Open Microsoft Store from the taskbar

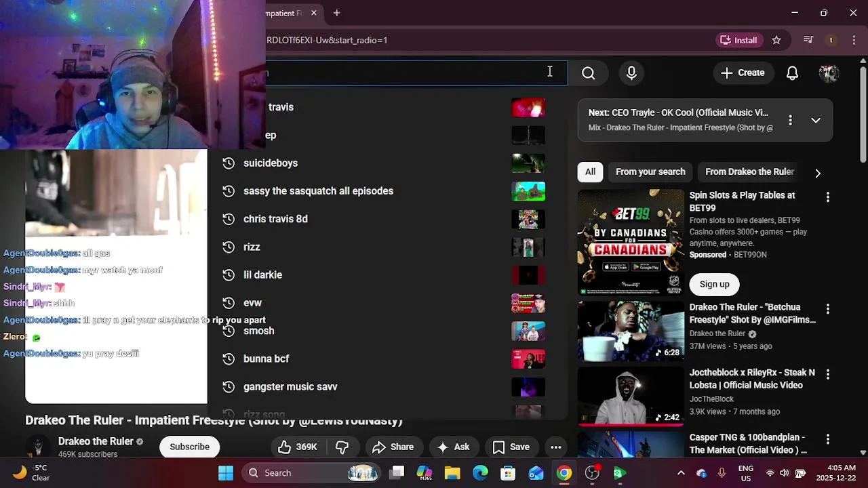click(508, 473)
